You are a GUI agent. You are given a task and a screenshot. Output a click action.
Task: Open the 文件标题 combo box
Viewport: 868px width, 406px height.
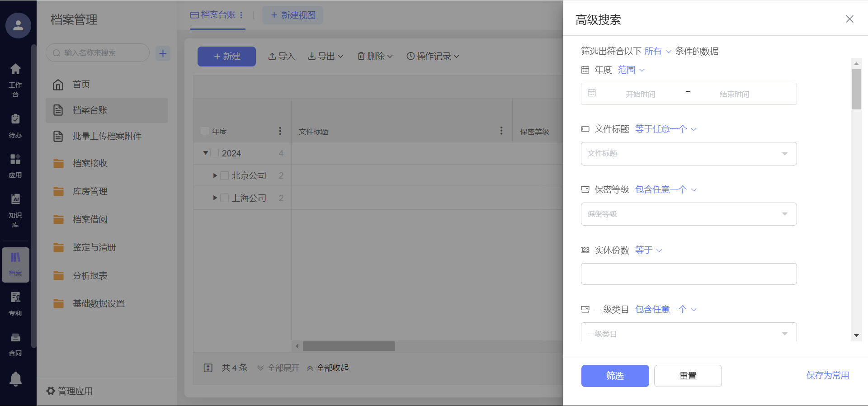[688, 154]
